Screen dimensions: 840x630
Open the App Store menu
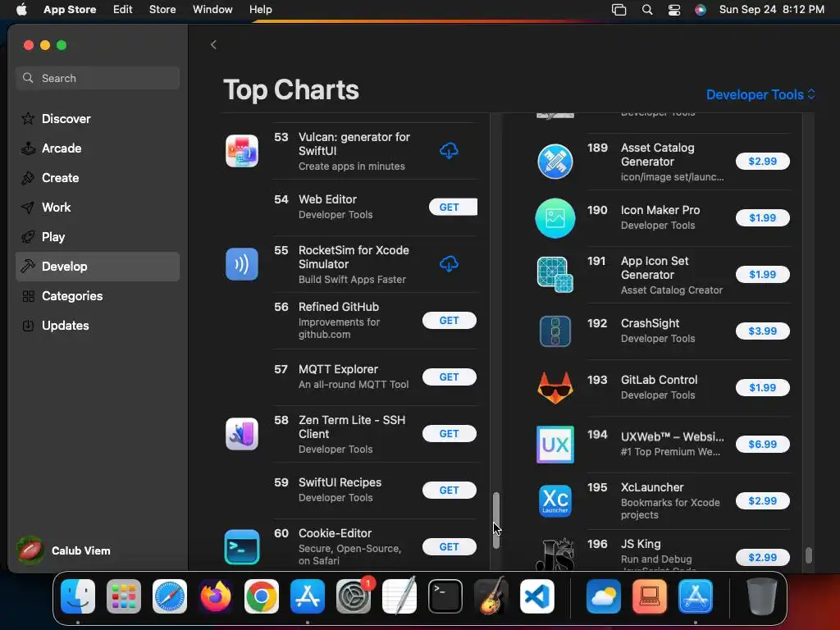pos(70,10)
